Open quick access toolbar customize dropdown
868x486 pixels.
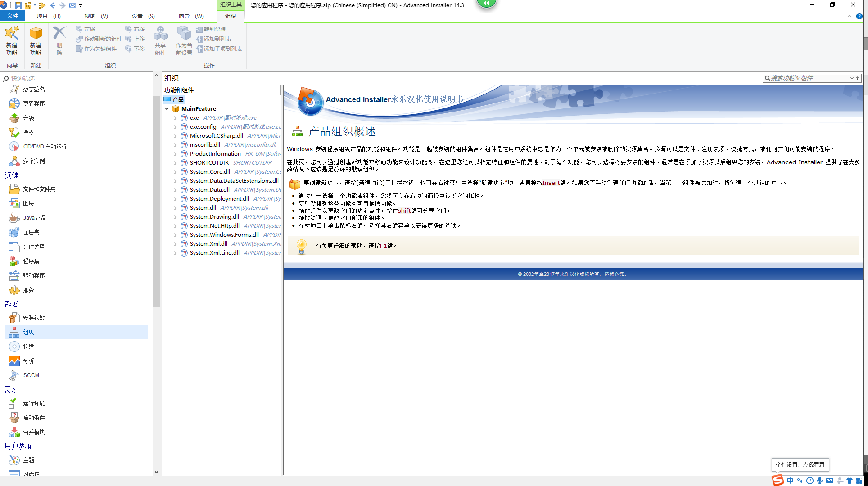click(81, 6)
